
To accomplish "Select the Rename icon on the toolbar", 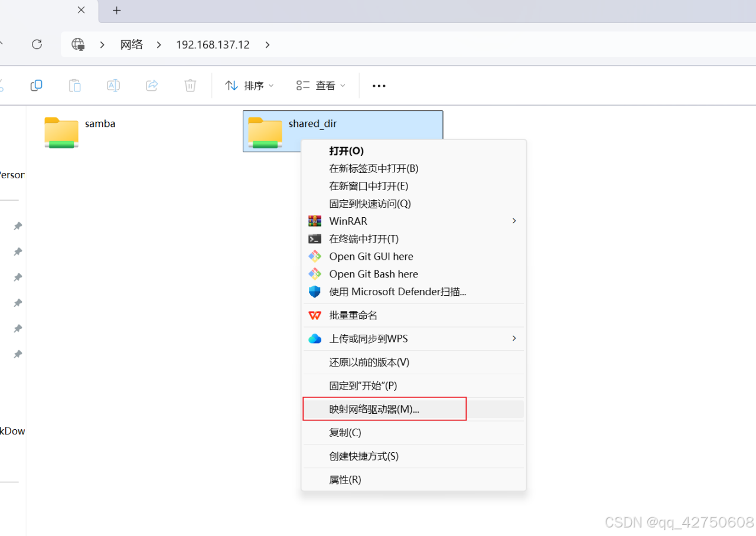I will [x=113, y=85].
